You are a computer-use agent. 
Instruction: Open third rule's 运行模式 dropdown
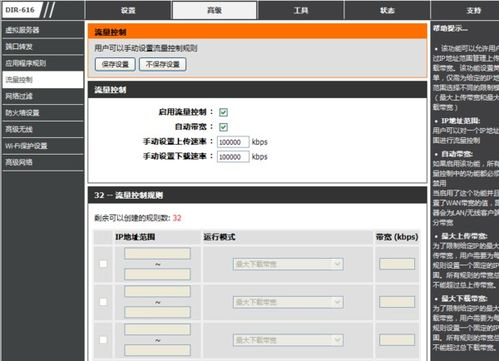click(x=288, y=340)
